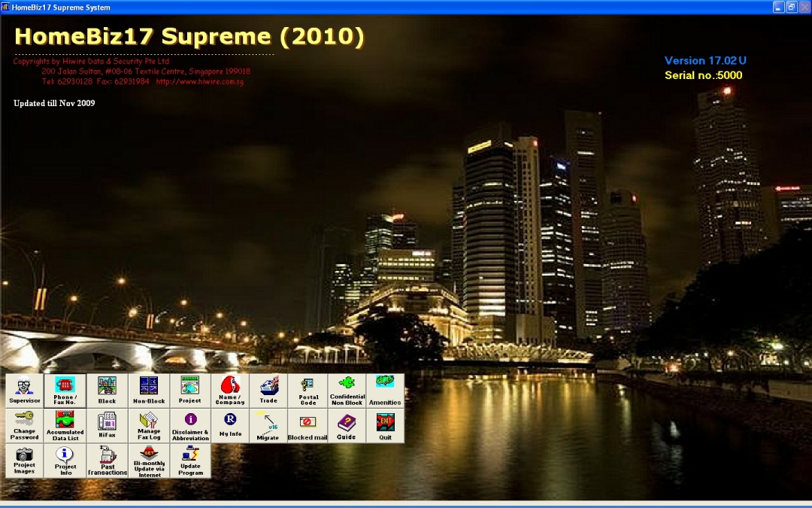Viewport: 812px width, 508px height.
Task: Click the 'Serial no.:5000' text
Action: [x=703, y=75]
